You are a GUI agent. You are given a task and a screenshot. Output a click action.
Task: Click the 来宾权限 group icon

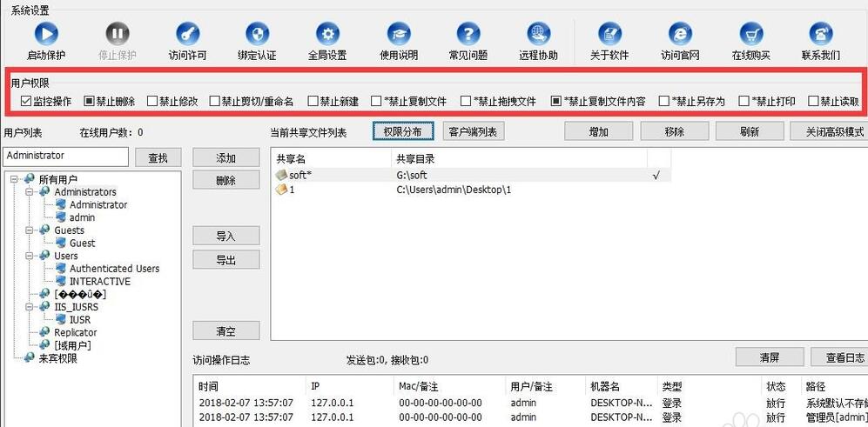click(x=30, y=357)
